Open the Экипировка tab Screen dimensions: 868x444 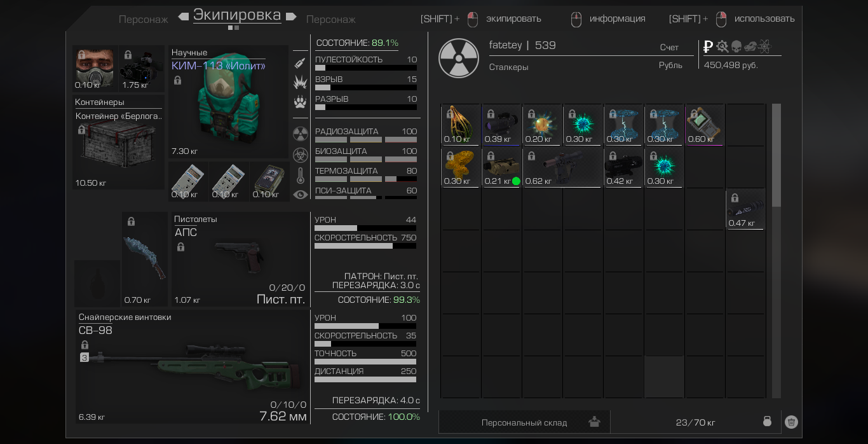(x=237, y=15)
